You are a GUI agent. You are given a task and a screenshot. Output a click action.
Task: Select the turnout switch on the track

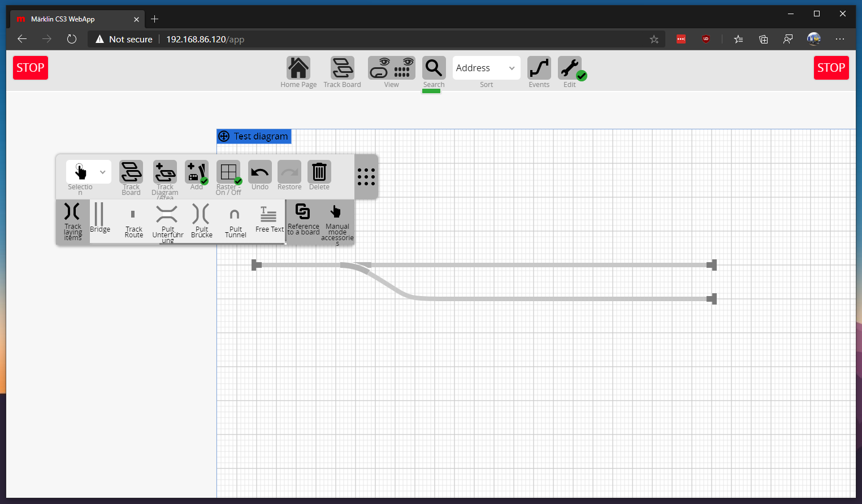coord(356,267)
